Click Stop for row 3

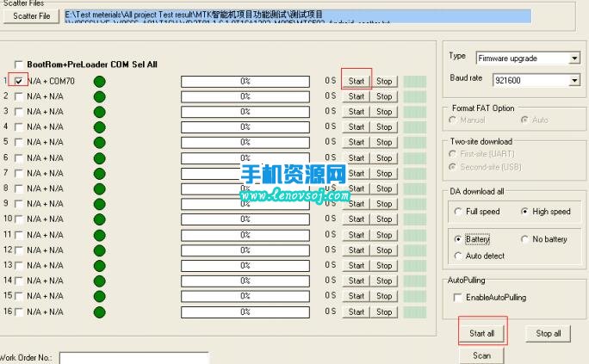tap(384, 112)
